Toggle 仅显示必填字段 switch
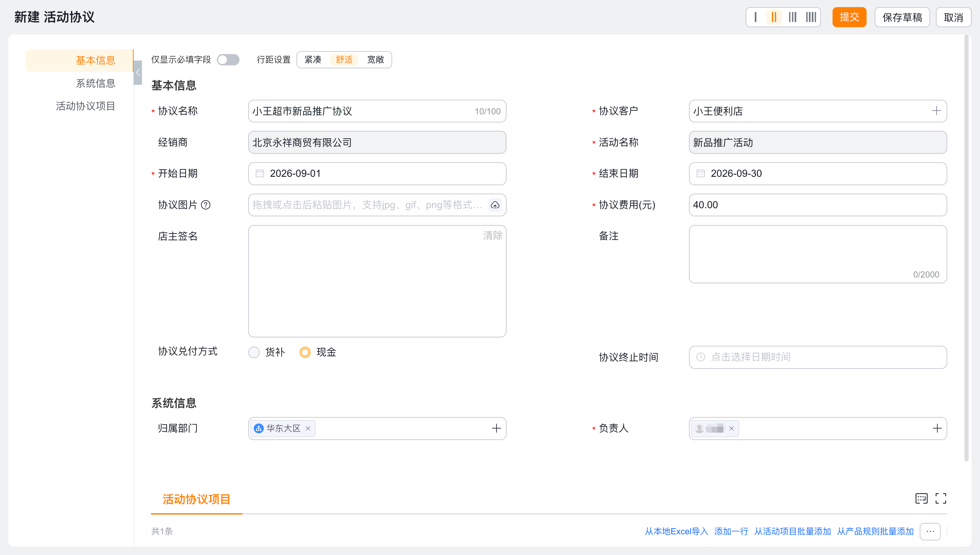 [228, 60]
